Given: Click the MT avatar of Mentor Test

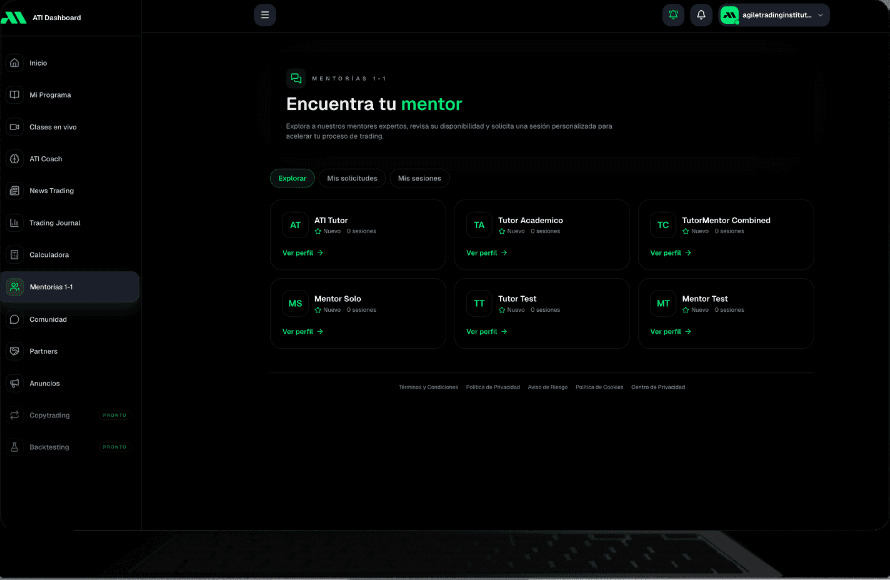Looking at the screenshot, I should tap(663, 304).
